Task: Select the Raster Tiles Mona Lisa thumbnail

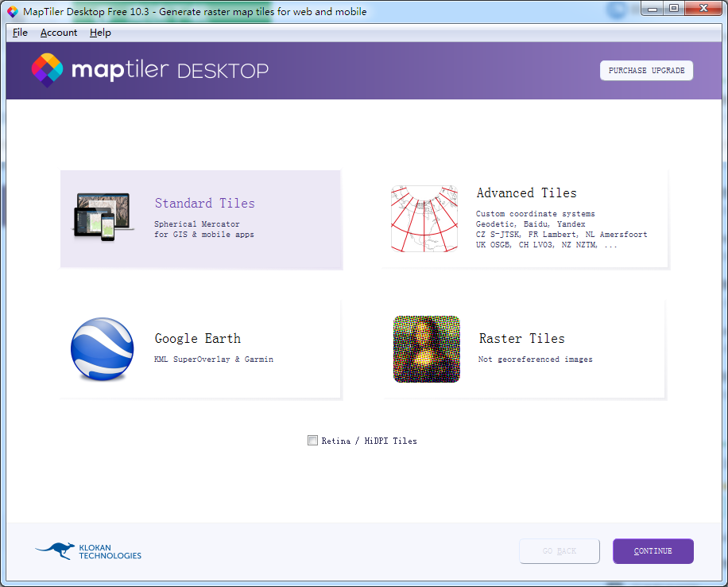Action: (x=427, y=349)
